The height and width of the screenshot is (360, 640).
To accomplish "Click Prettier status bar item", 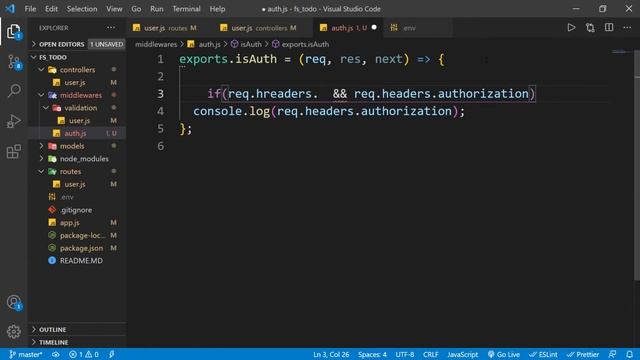I will pos(582,354).
